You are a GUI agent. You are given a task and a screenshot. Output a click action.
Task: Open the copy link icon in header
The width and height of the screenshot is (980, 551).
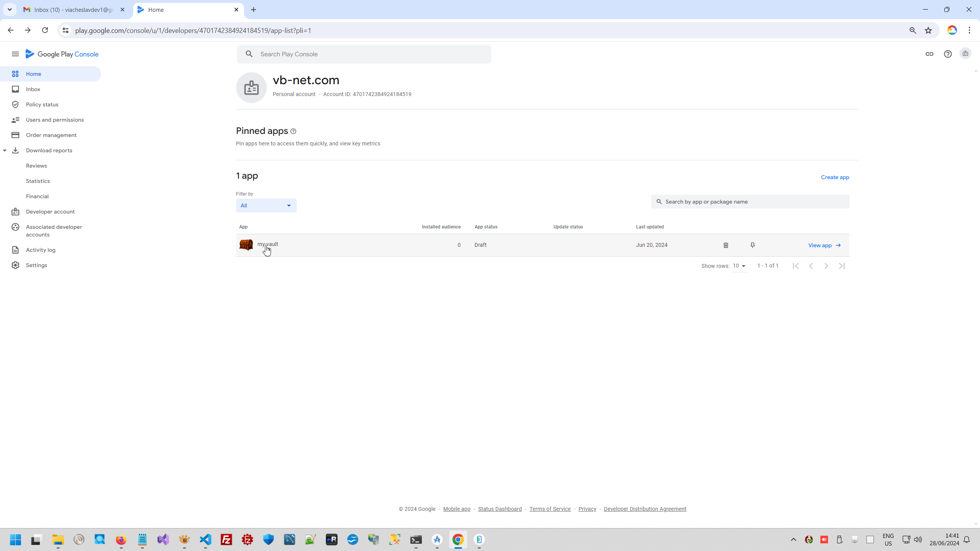[929, 54]
